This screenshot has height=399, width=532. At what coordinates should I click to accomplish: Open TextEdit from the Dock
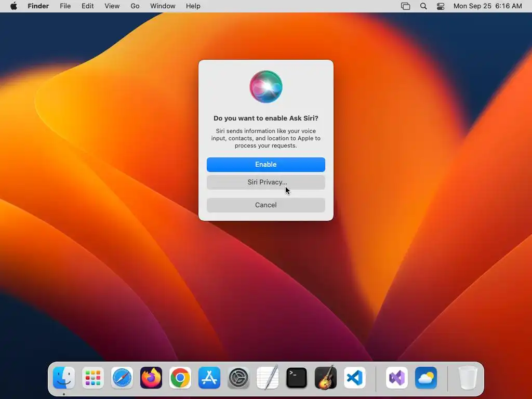point(268,377)
